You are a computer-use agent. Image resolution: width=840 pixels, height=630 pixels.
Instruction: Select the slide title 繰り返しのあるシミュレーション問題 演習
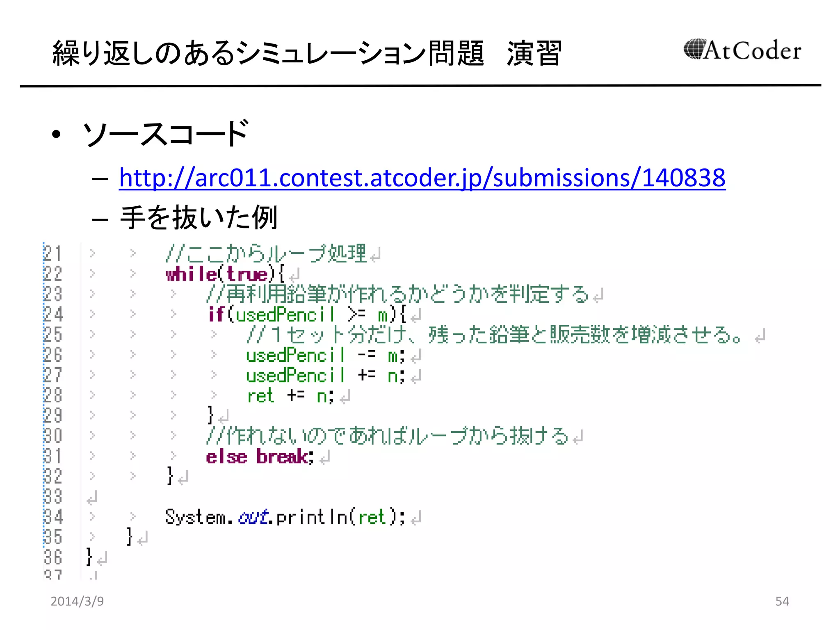[307, 53]
